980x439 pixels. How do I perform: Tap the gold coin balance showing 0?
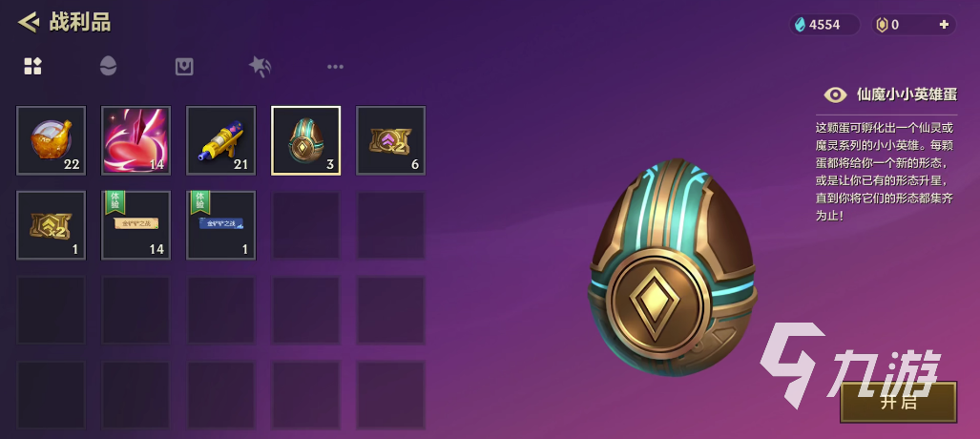tap(890, 25)
